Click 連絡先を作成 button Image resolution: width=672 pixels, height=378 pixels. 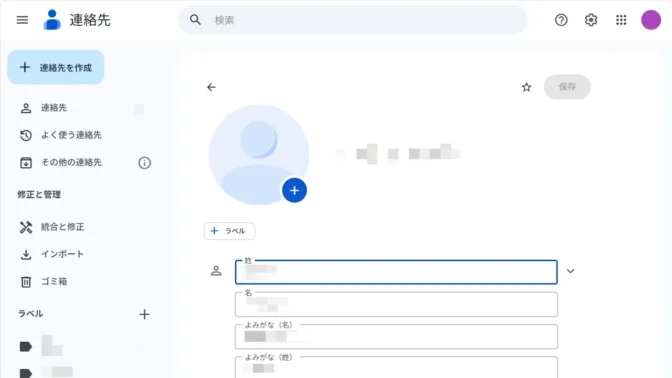[x=56, y=67]
